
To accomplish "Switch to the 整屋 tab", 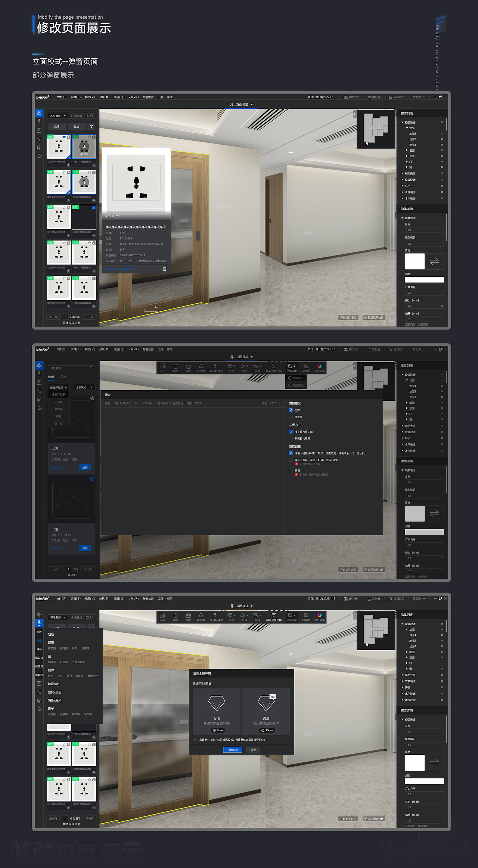I will 51,377.
